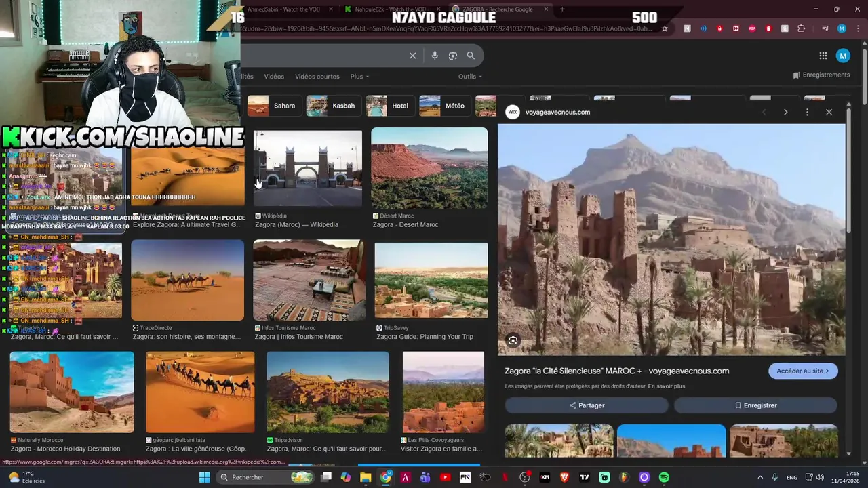Screen dimensions: 868x488
Task: Open the Les Ptits Covoyageurs image
Action: [443, 392]
